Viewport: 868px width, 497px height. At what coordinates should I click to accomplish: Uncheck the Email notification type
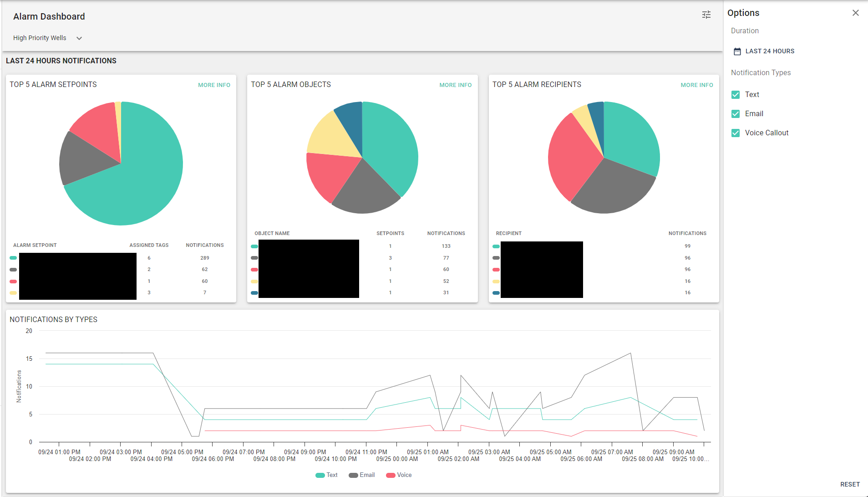[736, 114]
